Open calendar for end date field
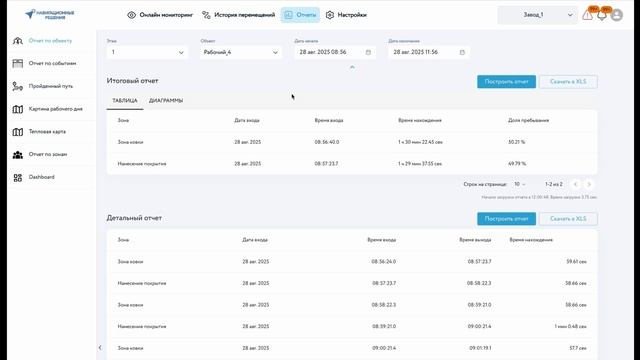640x360 pixels. (462, 52)
